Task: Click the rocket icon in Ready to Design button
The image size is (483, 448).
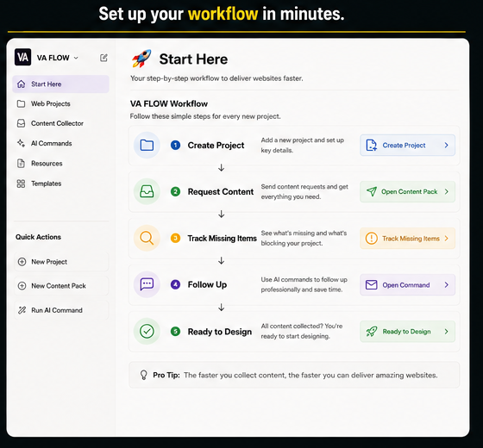Action: click(x=372, y=332)
